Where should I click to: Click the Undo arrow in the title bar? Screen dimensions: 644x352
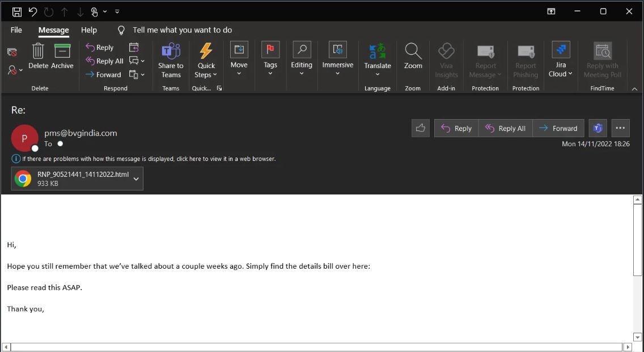tap(33, 11)
